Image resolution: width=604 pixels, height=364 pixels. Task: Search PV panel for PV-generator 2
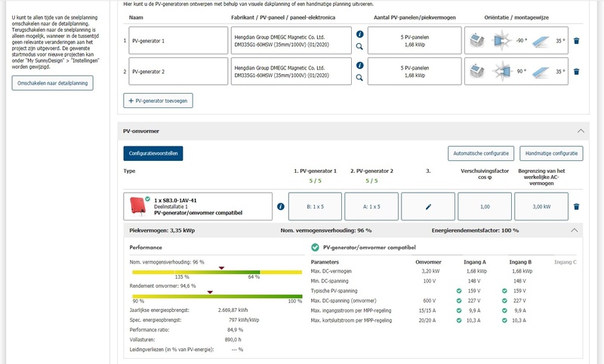[359, 78]
